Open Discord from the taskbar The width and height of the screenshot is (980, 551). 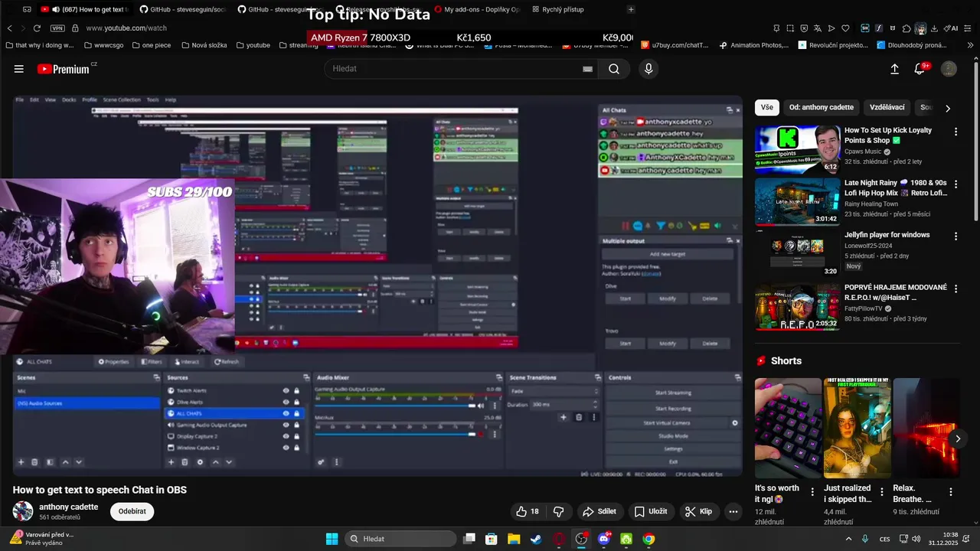pyautogui.click(x=604, y=539)
